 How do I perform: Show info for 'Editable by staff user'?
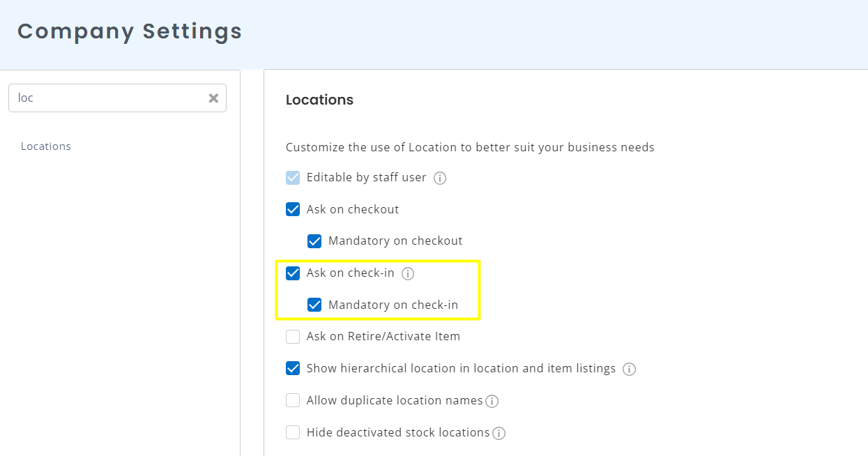(x=440, y=178)
